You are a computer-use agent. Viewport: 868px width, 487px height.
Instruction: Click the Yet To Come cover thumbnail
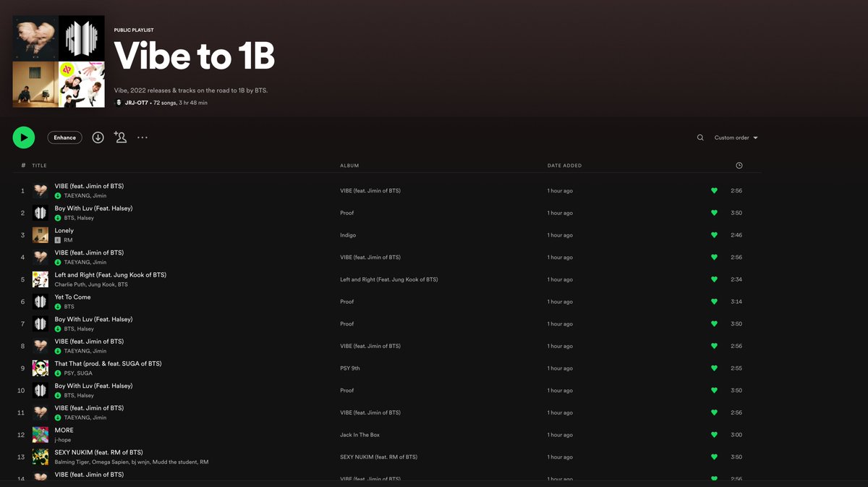[41, 302]
